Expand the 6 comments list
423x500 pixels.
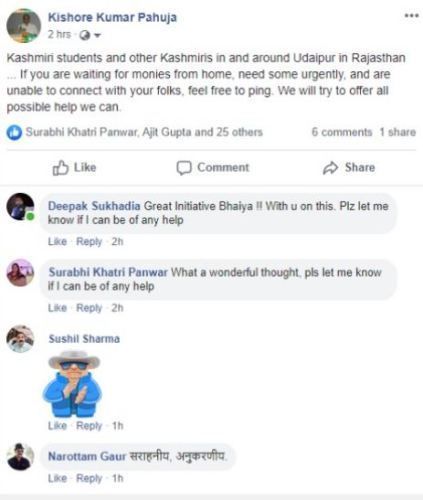(342, 132)
